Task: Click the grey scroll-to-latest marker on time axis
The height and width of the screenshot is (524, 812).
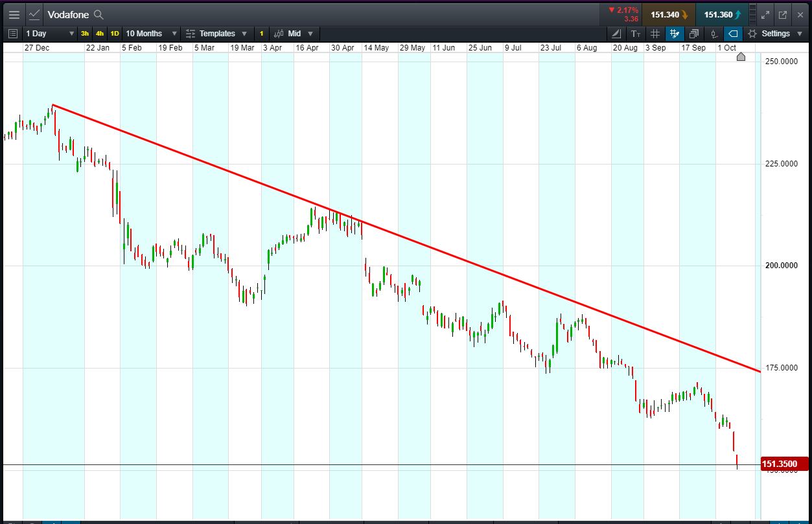Action: [x=741, y=57]
